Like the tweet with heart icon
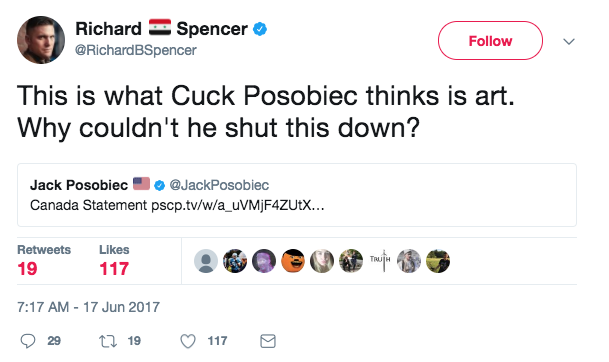 tap(188, 341)
